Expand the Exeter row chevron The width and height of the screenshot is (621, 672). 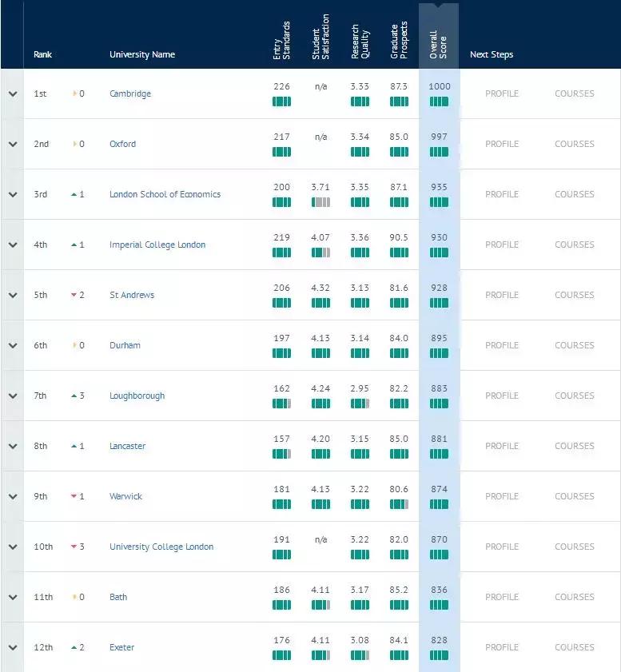click(x=13, y=647)
